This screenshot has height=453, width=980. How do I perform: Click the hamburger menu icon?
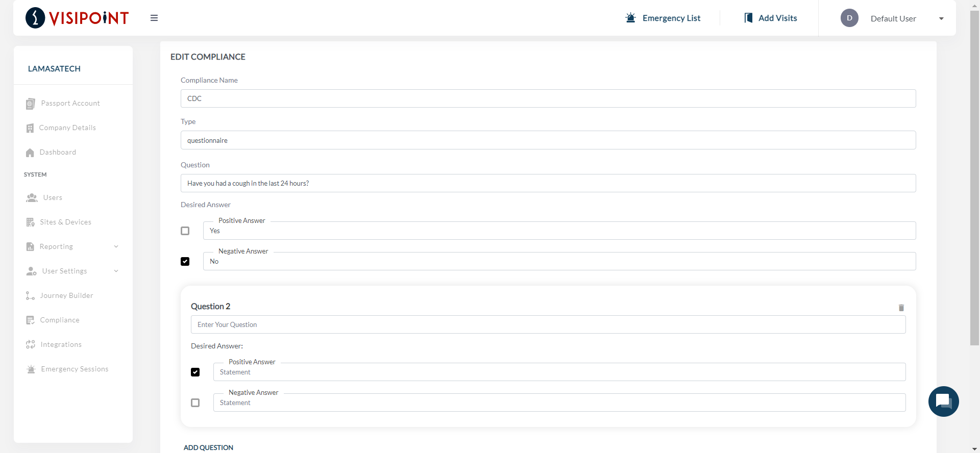coord(154,18)
